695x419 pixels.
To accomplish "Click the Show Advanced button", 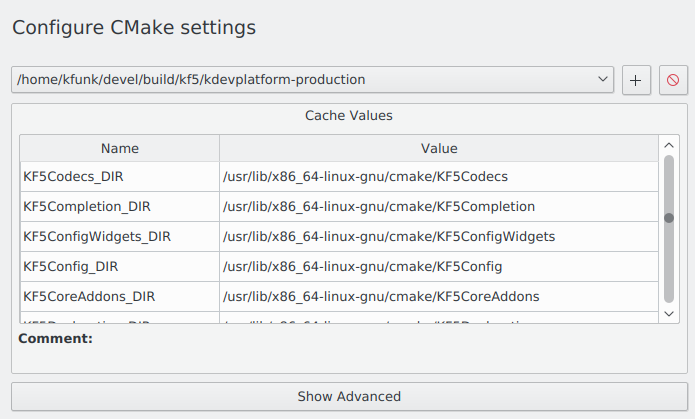I will (349, 397).
